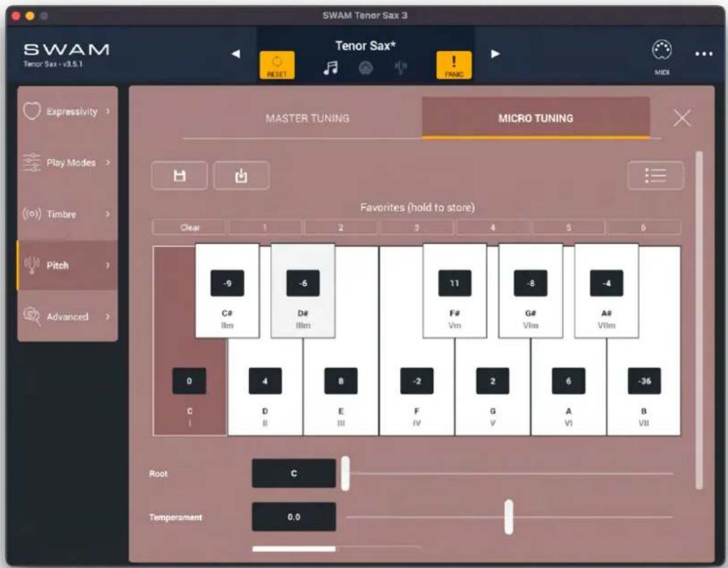This screenshot has height=568, width=728.
Task: Click the E key detune value 8
Action: tap(341, 381)
